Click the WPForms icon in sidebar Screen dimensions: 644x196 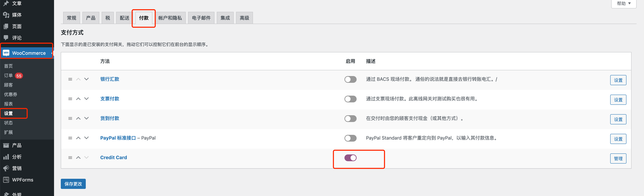point(6,180)
